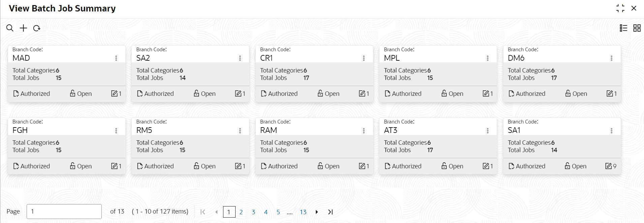This screenshot has width=644, height=223.
Task: Open the three-dot menu on MAD card
Action: point(116,58)
